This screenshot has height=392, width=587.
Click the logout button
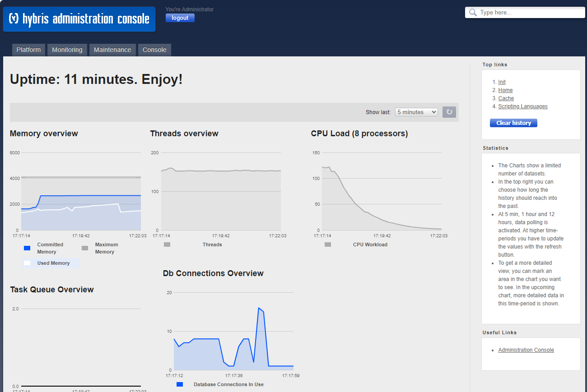(180, 18)
